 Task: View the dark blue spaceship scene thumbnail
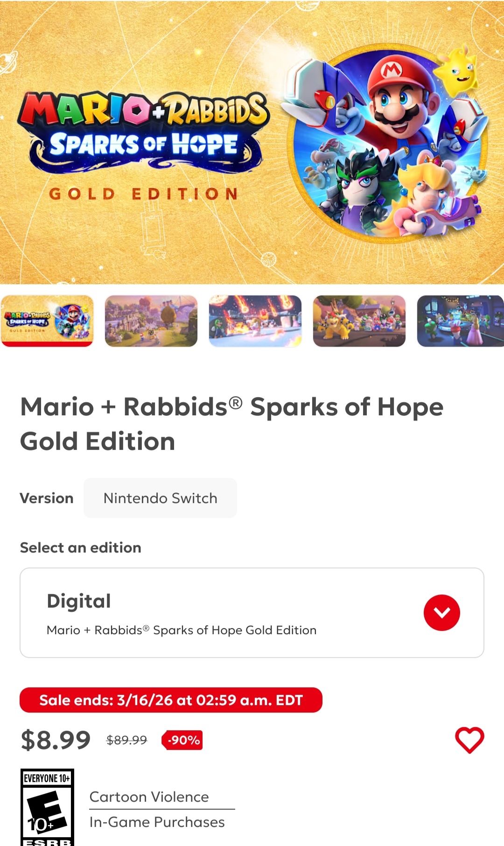pos(461,321)
